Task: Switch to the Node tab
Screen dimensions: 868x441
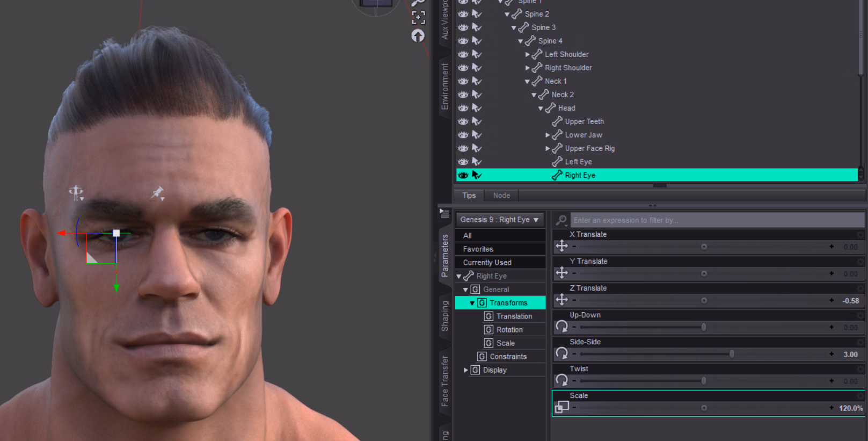Action: click(501, 196)
